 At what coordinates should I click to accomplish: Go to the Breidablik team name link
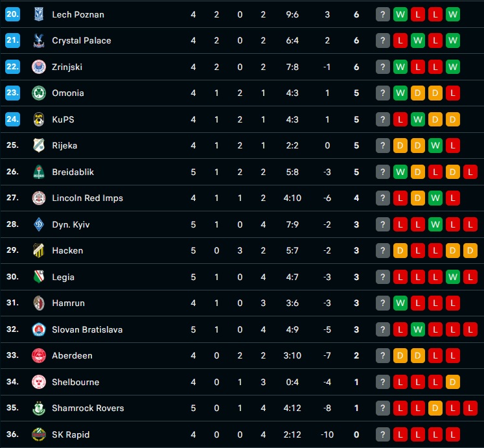click(x=73, y=172)
